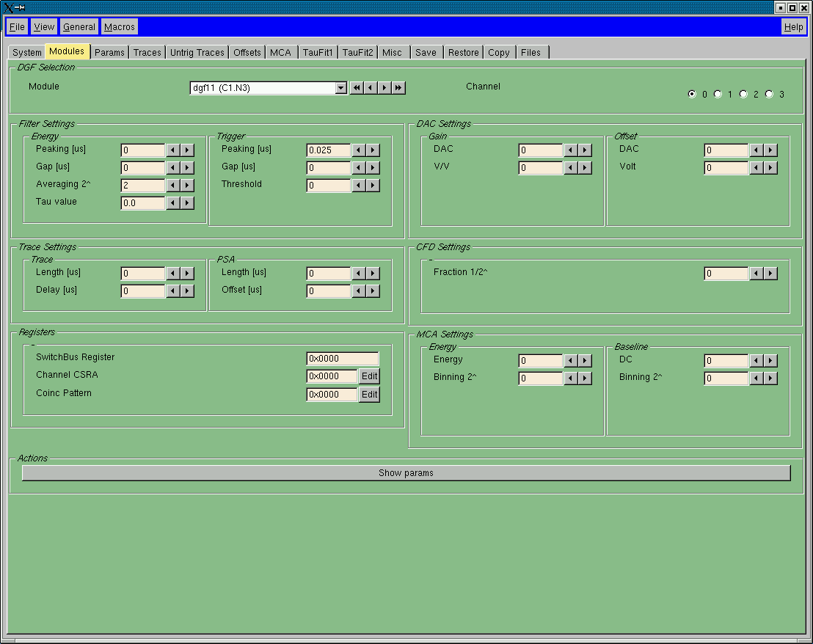This screenshot has width=813, height=644.
Task: Switch to the Restore tab
Action: pyautogui.click(x=464, y=52)
